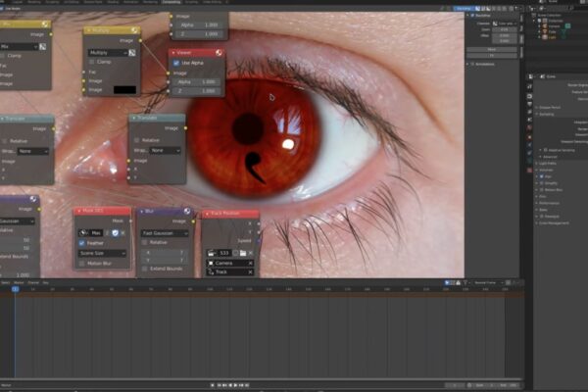Viewport: 588px width, 392px height.
Task: Open Object Data properties tab (green icon)
Action: (529, 161)
